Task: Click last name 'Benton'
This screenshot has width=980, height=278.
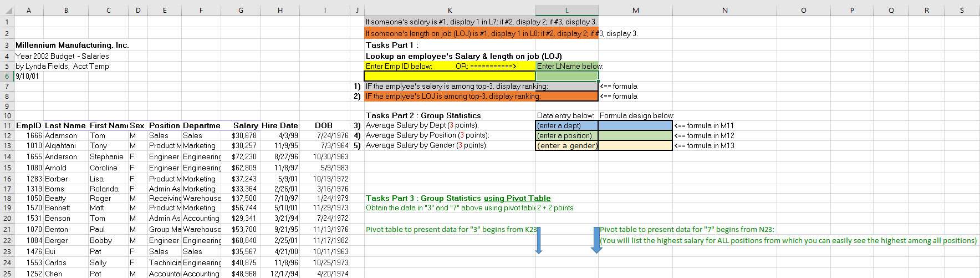Action: tap(57, 229)
